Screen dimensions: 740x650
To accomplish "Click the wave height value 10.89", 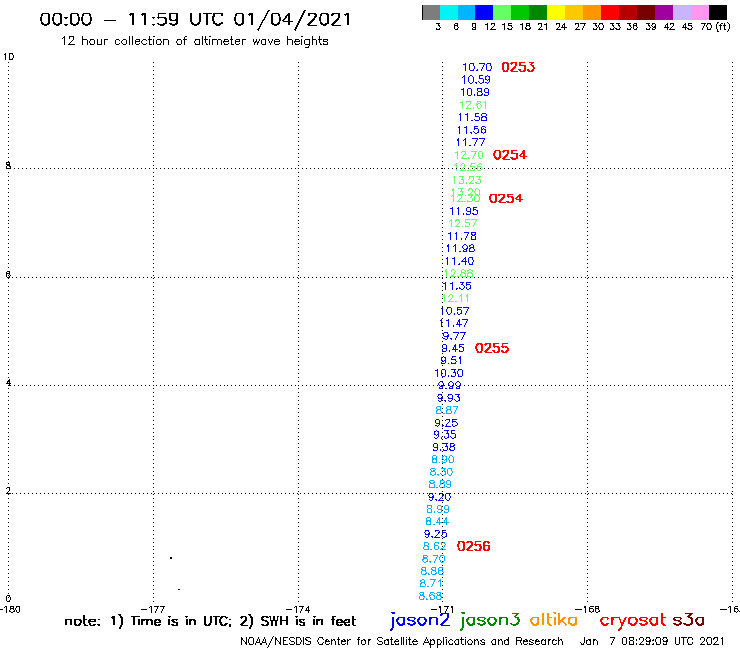I will [475, 92].
